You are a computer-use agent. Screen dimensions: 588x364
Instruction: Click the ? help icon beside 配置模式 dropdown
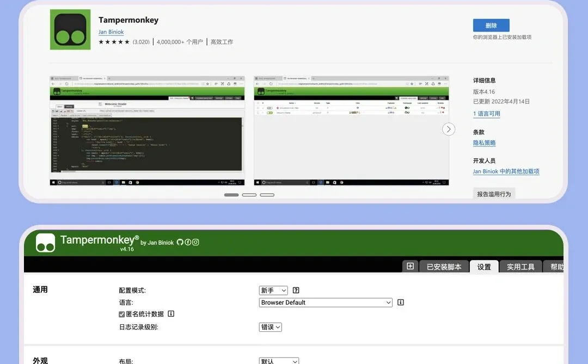coord(295,290)
